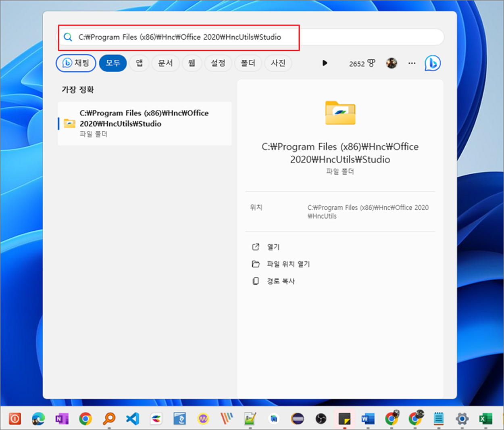Open Settings gear from taskbar
Image resolution: width=504 pixels, height=430 pixels.
click(462, 419)
